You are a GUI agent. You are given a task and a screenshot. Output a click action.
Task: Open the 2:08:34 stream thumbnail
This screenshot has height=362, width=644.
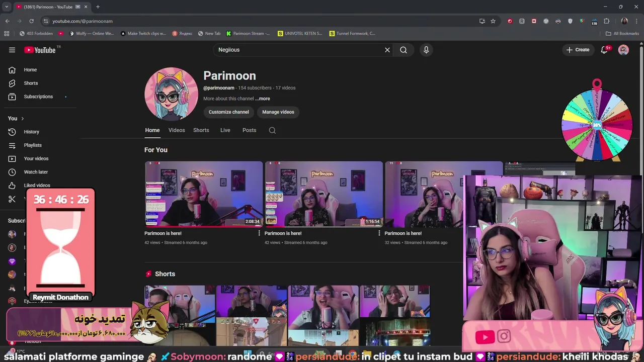(x=204, y=194)
